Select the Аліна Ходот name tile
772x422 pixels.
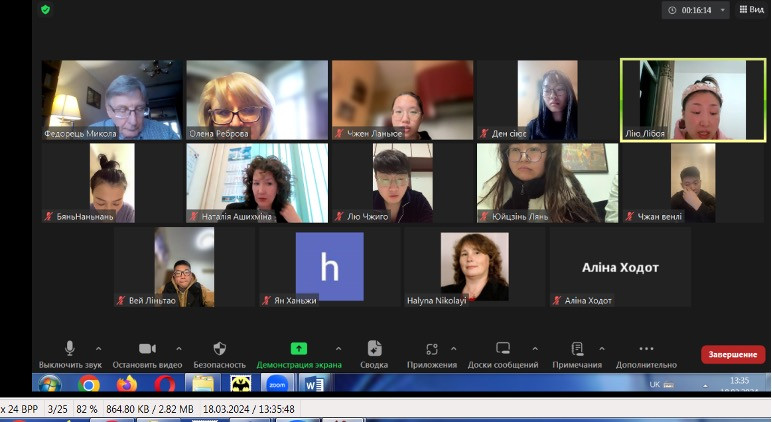point(620,267)
